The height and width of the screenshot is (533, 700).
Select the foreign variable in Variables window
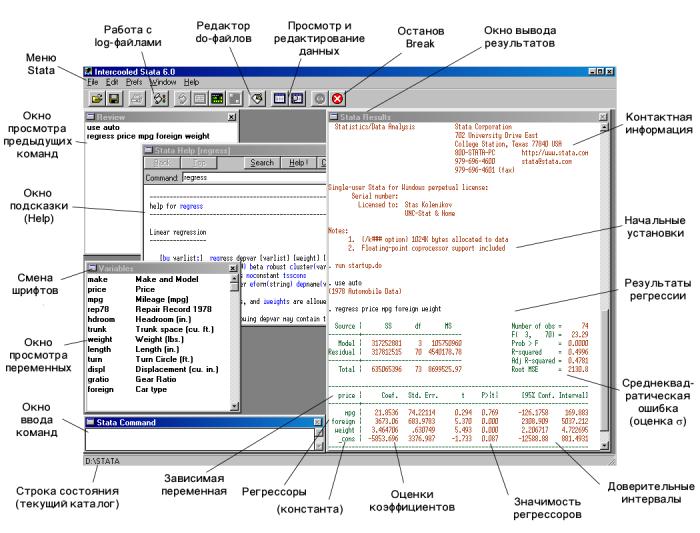[158, 390]
